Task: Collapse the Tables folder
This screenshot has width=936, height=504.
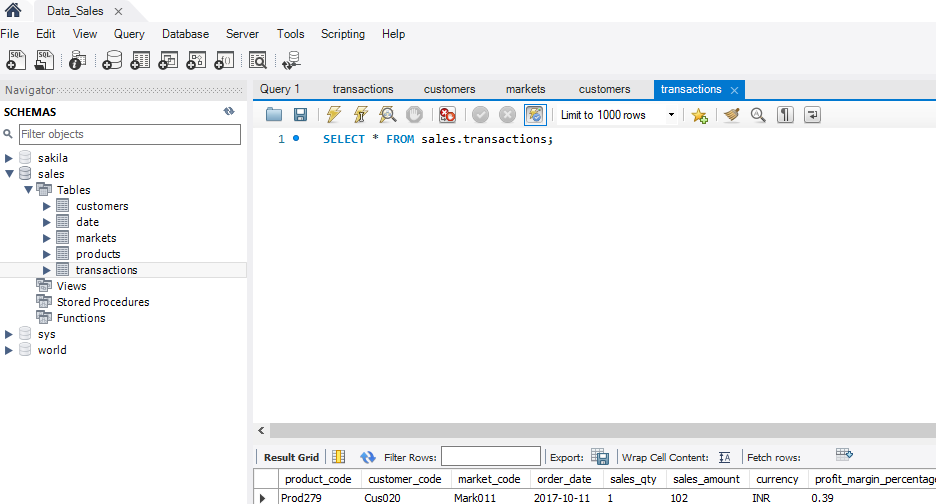Action: (28, 190)
